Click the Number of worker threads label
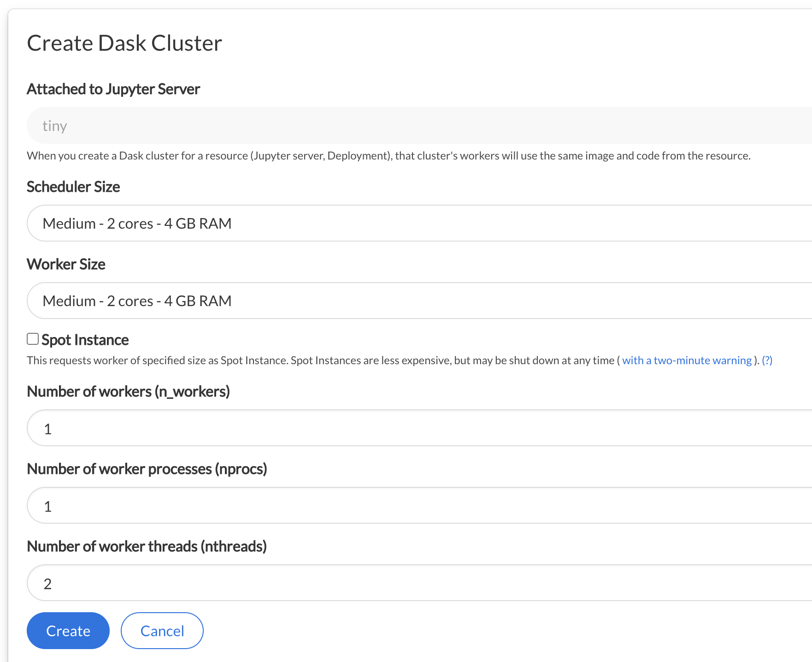Viewport: 812px width, 662px height. pos(147,547)
